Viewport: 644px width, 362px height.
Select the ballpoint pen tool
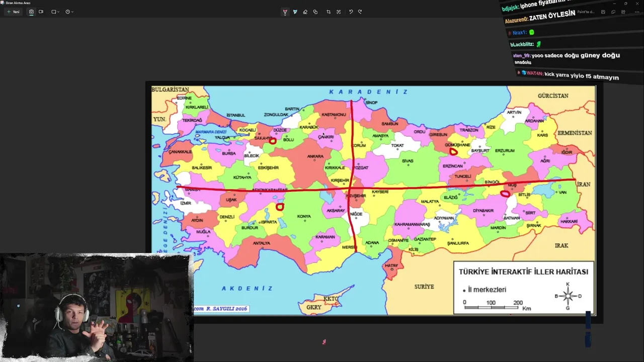pos(285,12)
